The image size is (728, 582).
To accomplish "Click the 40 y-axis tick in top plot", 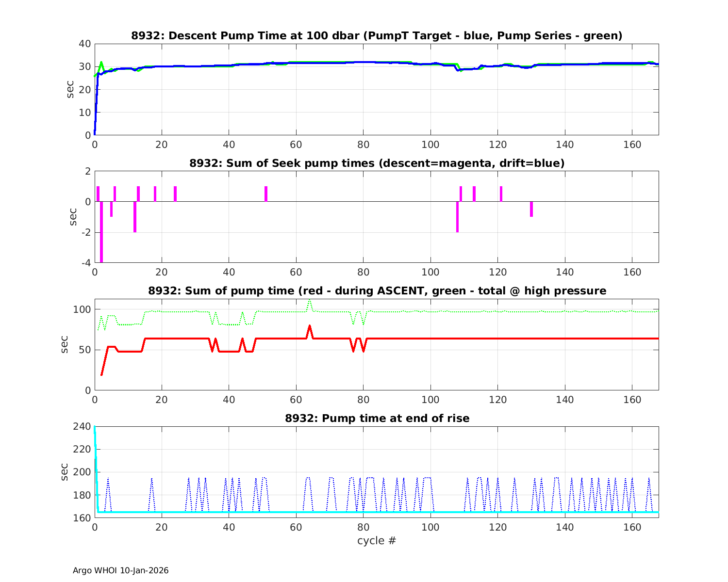I will (85, 44).
